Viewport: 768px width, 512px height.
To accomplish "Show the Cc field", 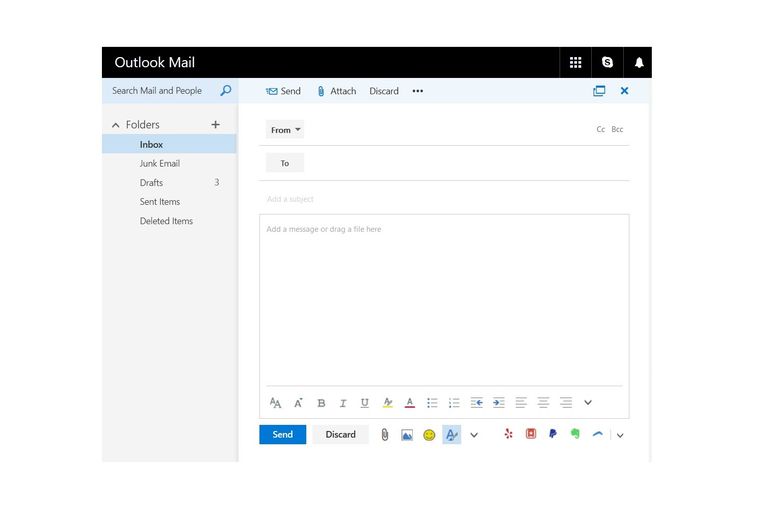I will click(600, 129).
